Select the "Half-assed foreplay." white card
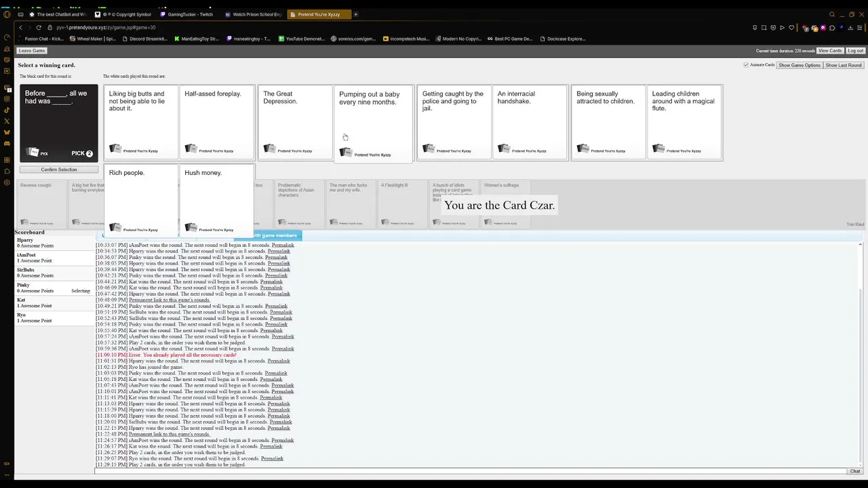The image size is (868, 488). coord(216,123)
